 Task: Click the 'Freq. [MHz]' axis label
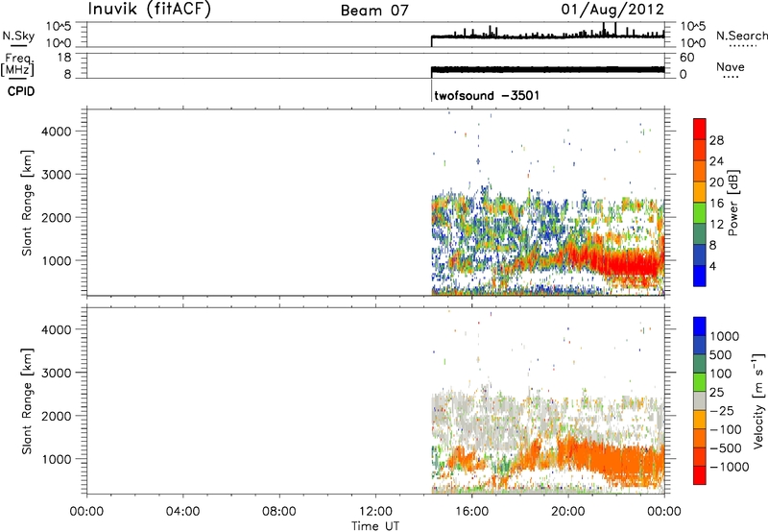(x=18, y=64)
